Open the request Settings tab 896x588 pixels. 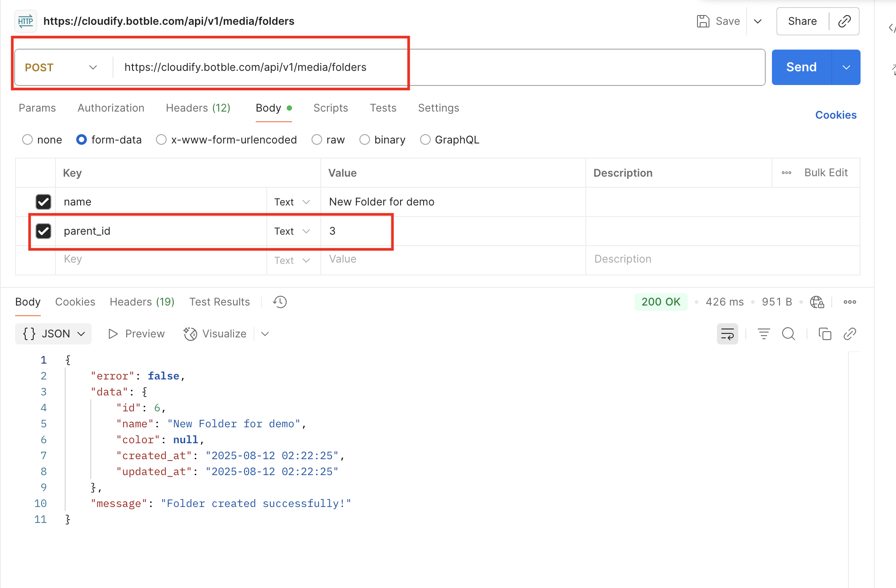coord(438,108)
